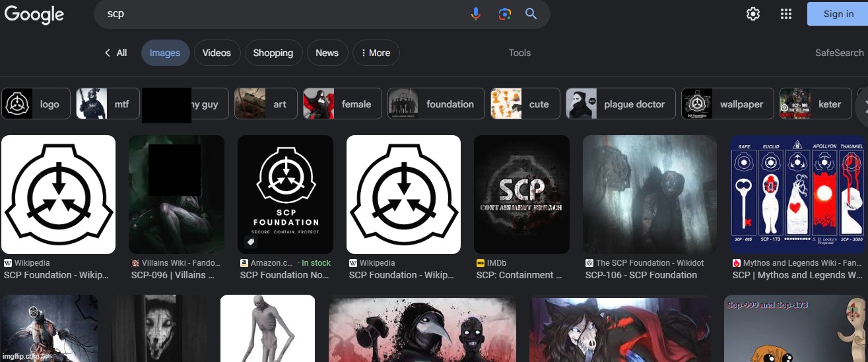868x362 pixels.
Task: Click IMDb source label
Action: (492, 262)
